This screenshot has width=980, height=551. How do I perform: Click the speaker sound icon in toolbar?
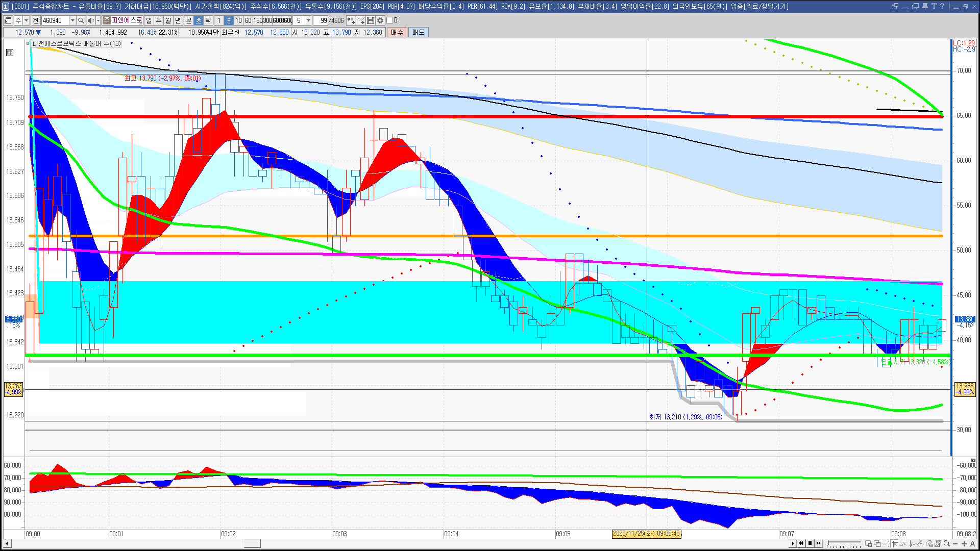(91, 20)
